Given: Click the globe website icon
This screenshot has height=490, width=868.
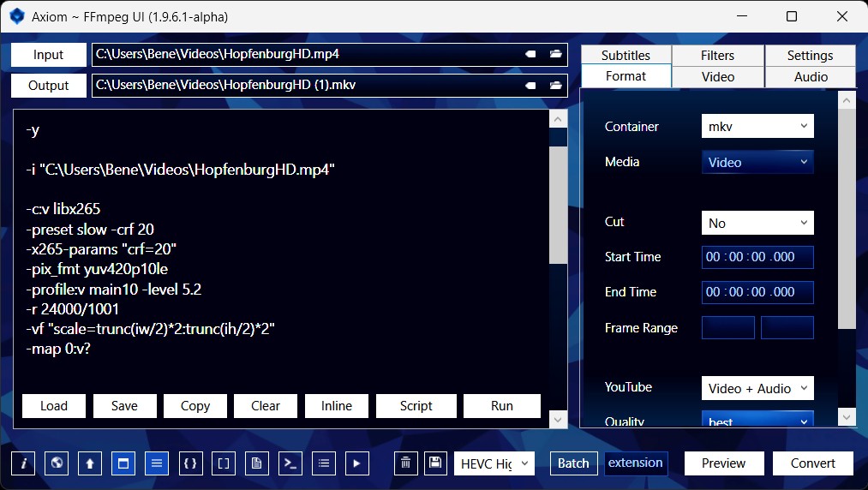Looking at the screenshot, I should point(57,463).
